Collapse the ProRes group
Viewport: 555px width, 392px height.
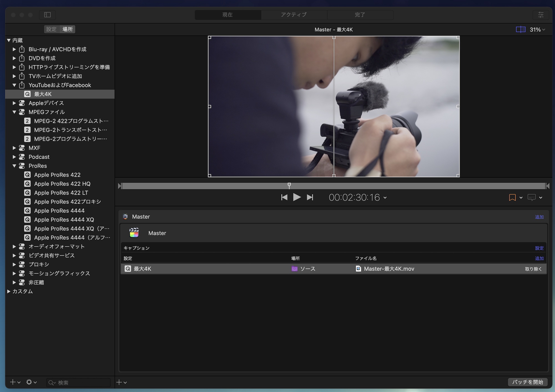14,166
